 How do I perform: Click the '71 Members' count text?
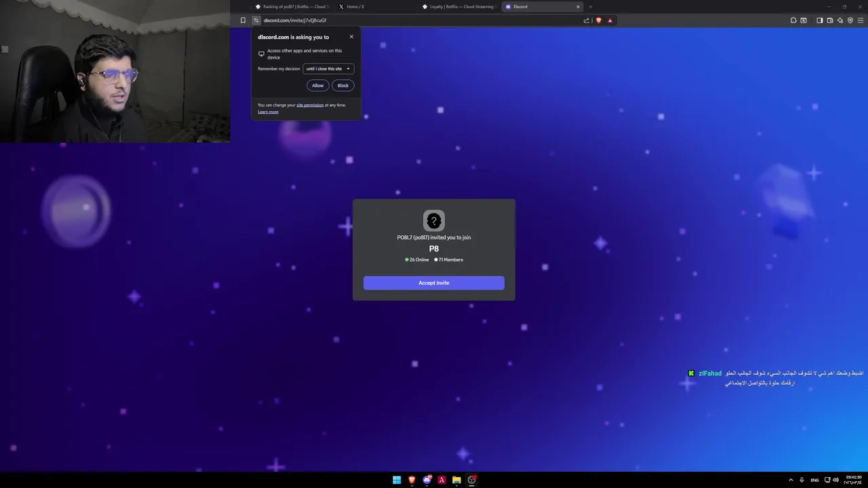pyautogui.click(x=451, y=260)
